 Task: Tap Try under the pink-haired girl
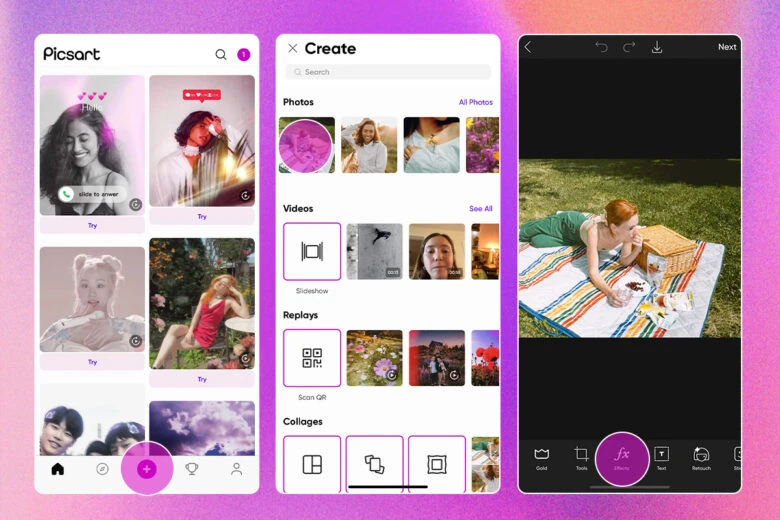tap(93, 362)
